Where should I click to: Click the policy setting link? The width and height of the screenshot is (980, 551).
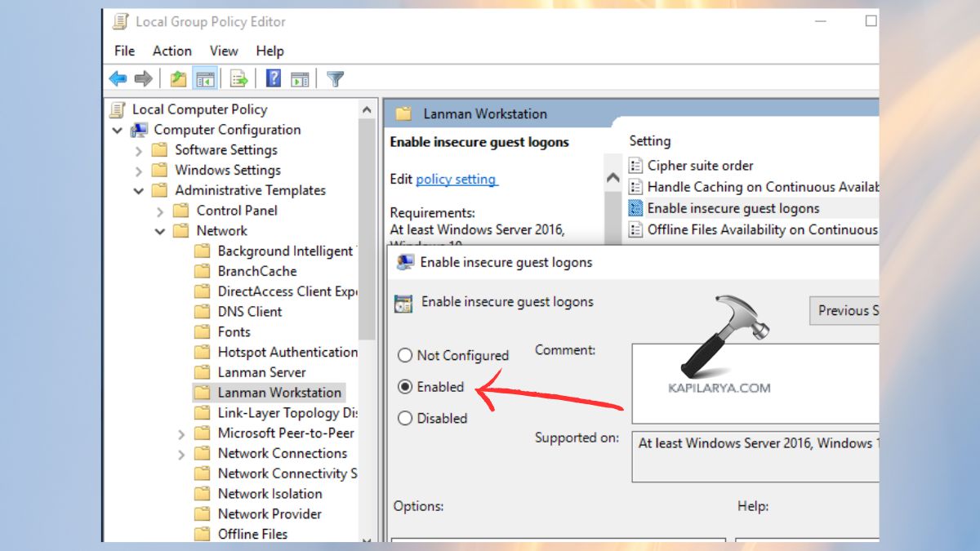pos(457,180)
